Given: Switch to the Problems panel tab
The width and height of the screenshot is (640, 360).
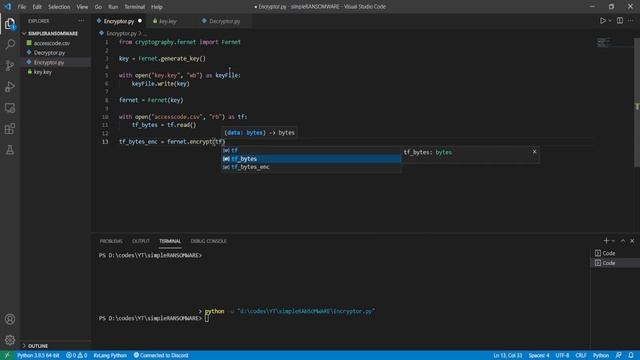Looking at the screenshot, I should (111, 241).
